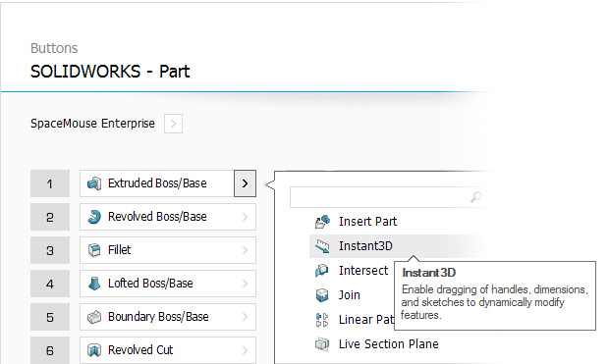
Task: Click the search magnifier icon
Action: point(476,197)
